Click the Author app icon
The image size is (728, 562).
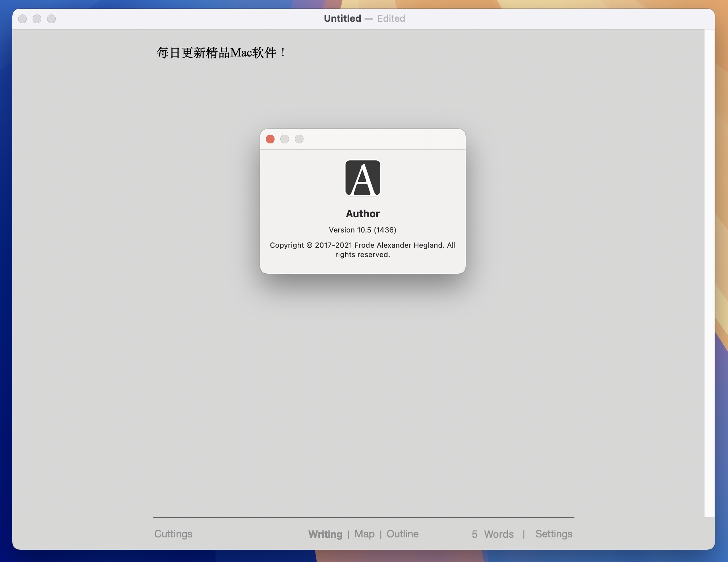(x=363, y=177)
